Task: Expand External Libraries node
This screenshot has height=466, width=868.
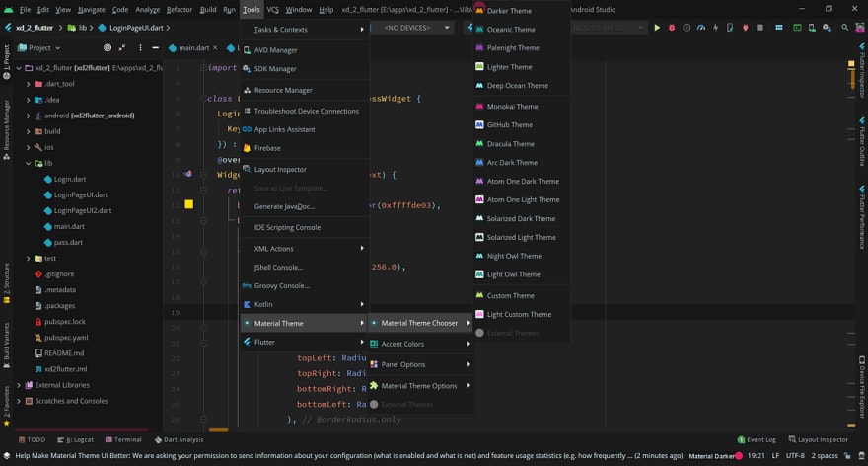Action: (19, 385)
